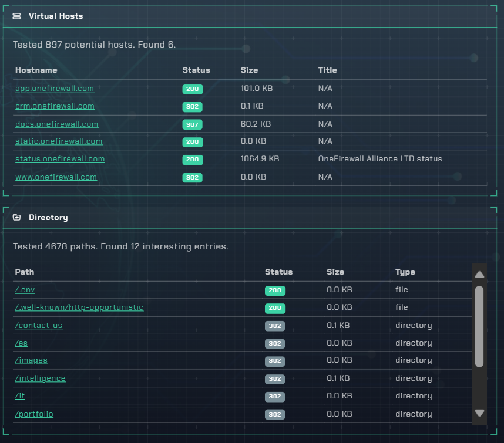Open static.onefirewall.com hostname link
This screenshot has height=443, width=504.
[59, 141]
